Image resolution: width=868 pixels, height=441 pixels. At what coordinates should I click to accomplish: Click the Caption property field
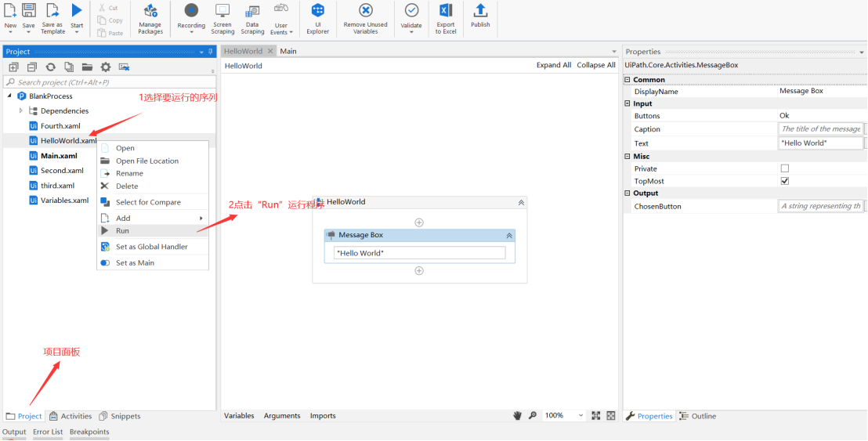click(x=820, y=129)
